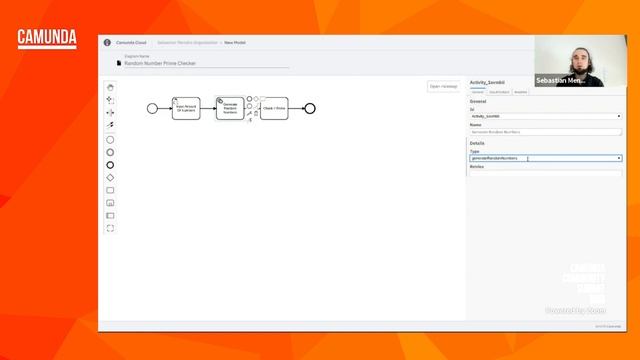Select the end event on canvas

[x=310, y=109]
